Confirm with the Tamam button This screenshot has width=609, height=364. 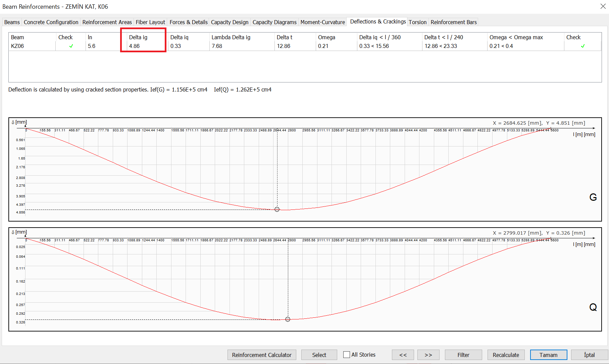[548, 355]
